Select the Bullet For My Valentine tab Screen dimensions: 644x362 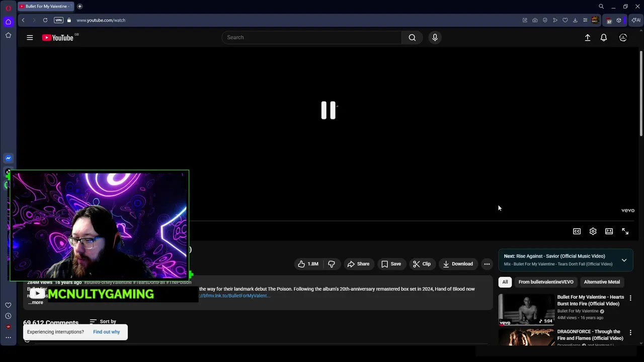(45, 7)
